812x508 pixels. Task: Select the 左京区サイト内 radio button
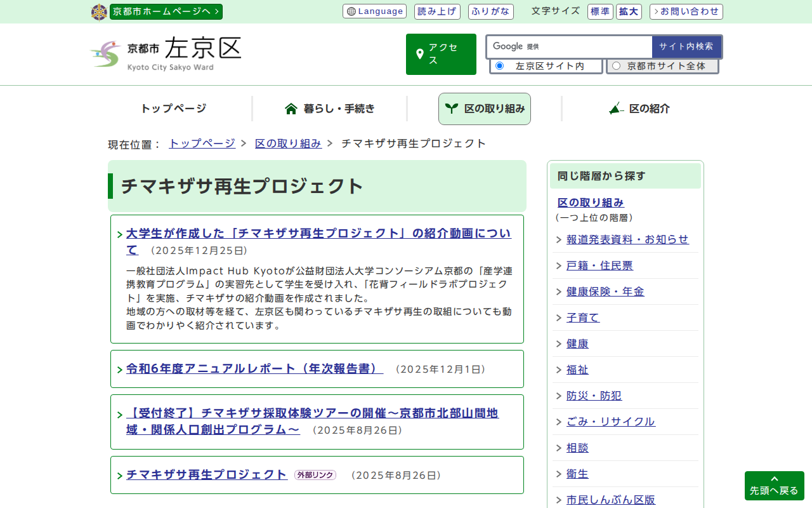point(500,66)
